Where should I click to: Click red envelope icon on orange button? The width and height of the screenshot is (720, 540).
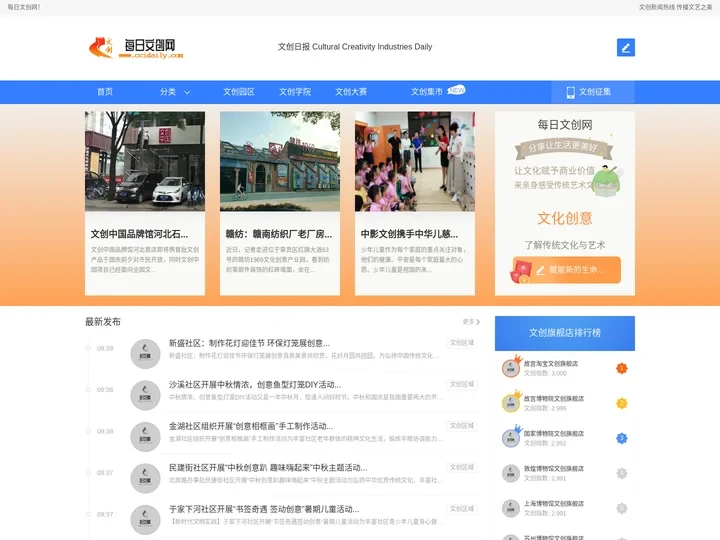(521, 272)
